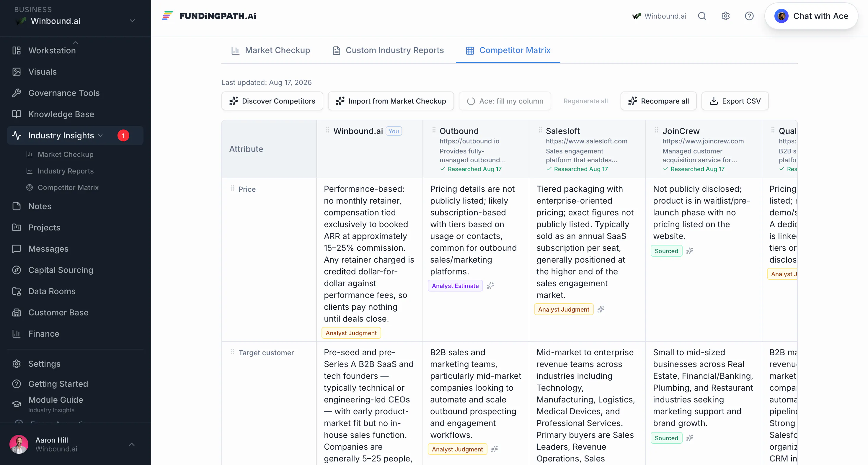Click the Salesloft column title

(563, 131)
